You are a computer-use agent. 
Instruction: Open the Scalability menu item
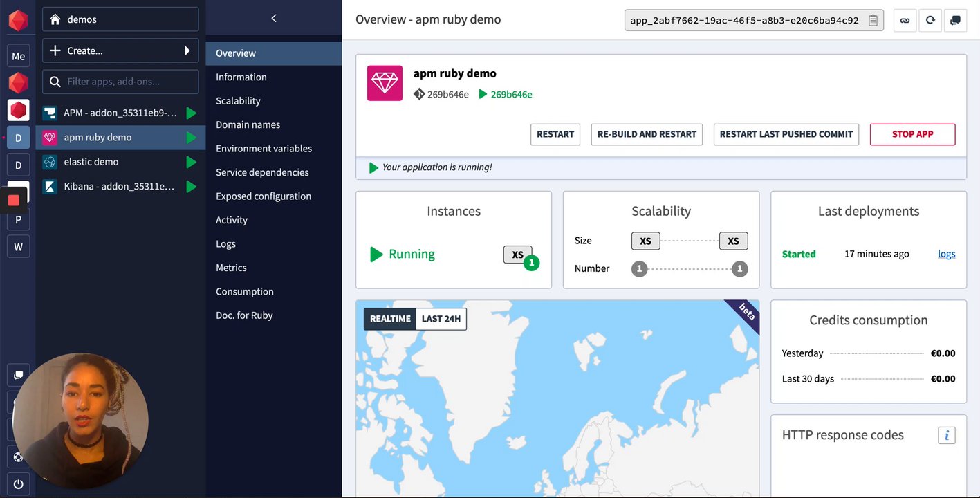pyautogui.click(x=274, y=101)
